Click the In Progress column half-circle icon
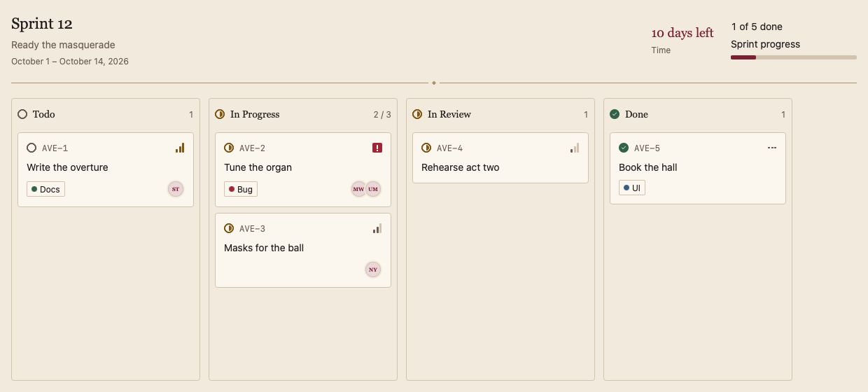This screenshot has height=392, width=868. pos(220,114)
